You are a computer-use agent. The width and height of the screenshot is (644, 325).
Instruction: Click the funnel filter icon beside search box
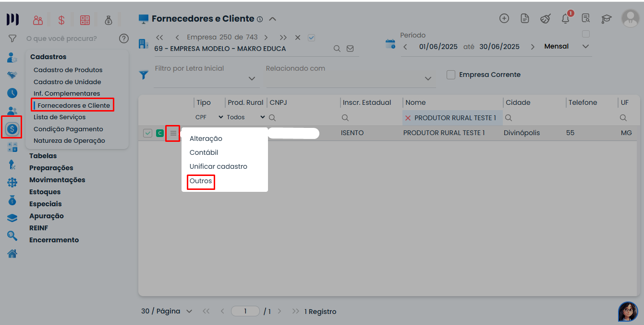tap(12, 38)
